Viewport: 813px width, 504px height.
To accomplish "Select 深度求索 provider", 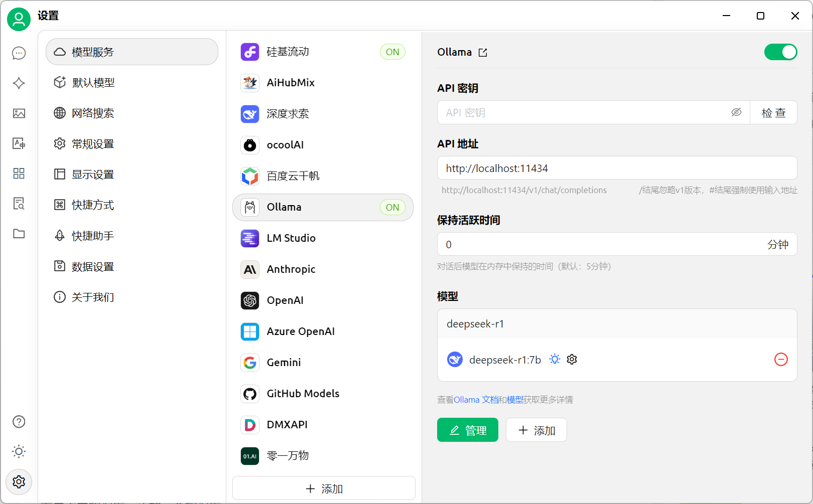I will pyautogui.click(x=323, y=114).
